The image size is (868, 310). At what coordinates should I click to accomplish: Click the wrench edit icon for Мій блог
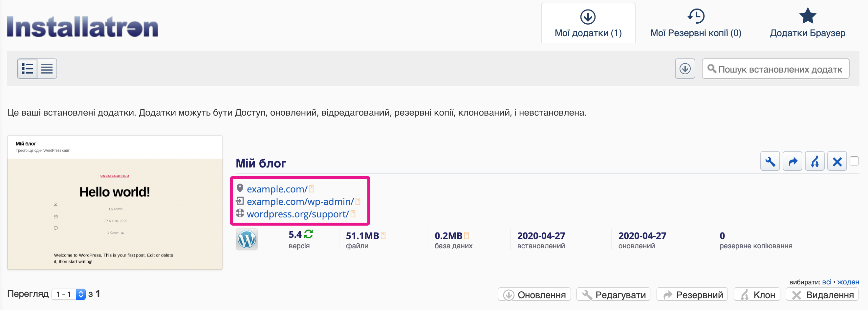tap(770, 161)
